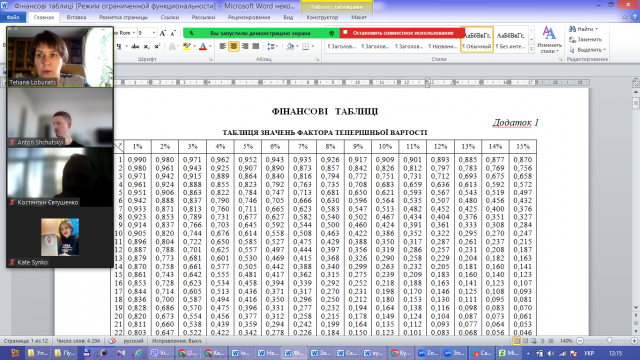Viewport: 640px width, 360px height.
Task: Apply the Без интервала style
Action: (510, 40)
